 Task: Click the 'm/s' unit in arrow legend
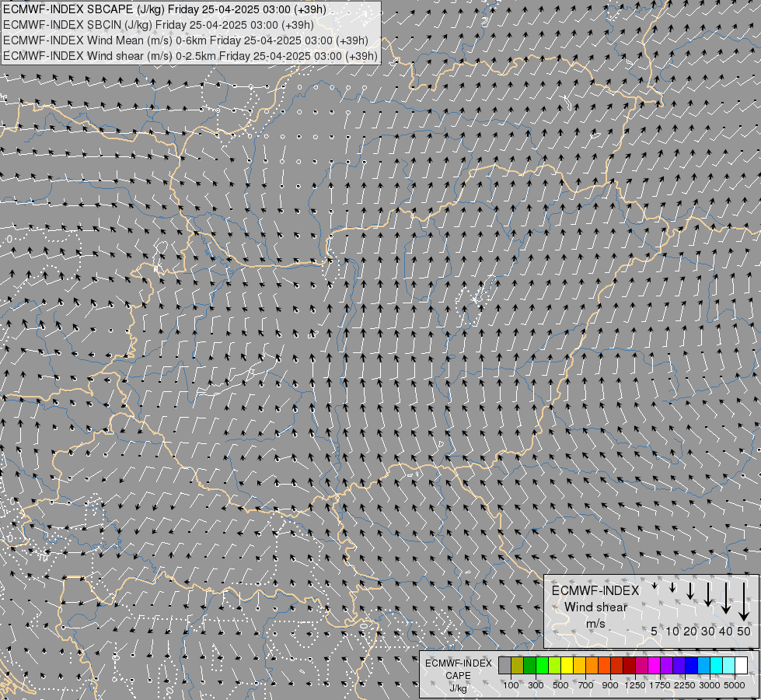tap(595, 624)
